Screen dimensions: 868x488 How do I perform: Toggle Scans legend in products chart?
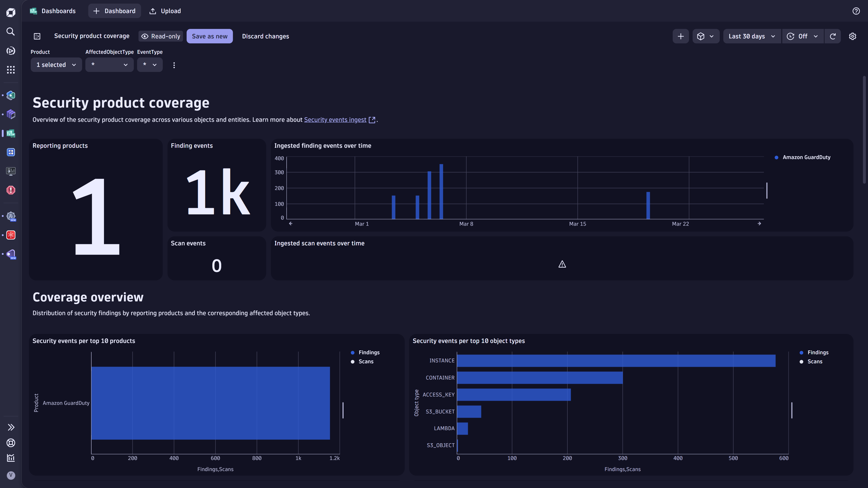(362, 361)
